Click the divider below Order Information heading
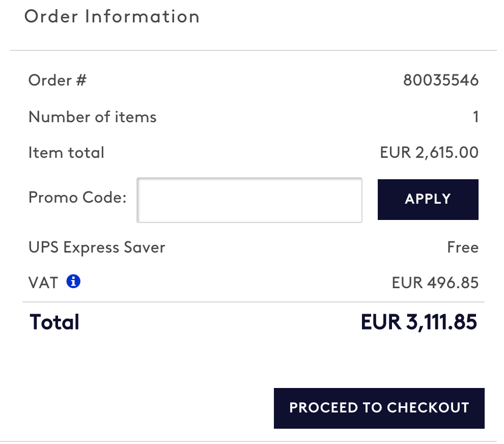 tap(254, 50)
